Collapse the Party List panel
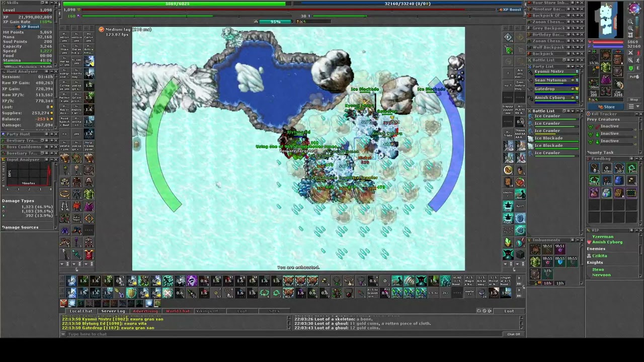 (x=577, y=66)
